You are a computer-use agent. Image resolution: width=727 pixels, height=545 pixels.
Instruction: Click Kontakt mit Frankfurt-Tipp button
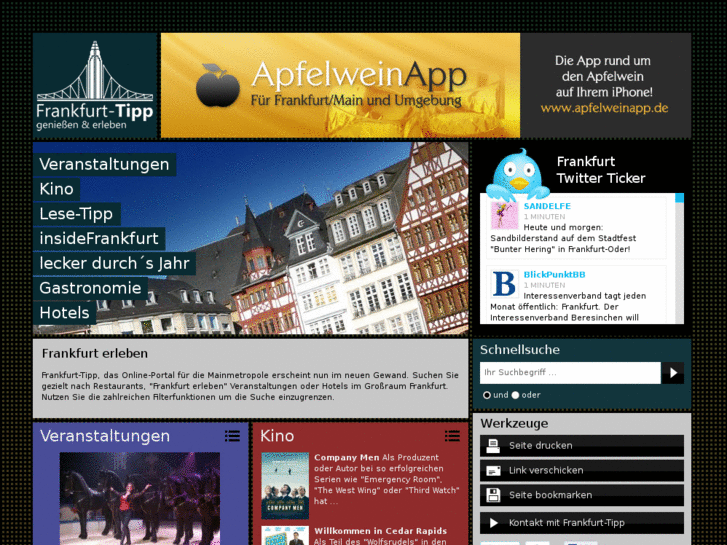[x=581, y=523]
